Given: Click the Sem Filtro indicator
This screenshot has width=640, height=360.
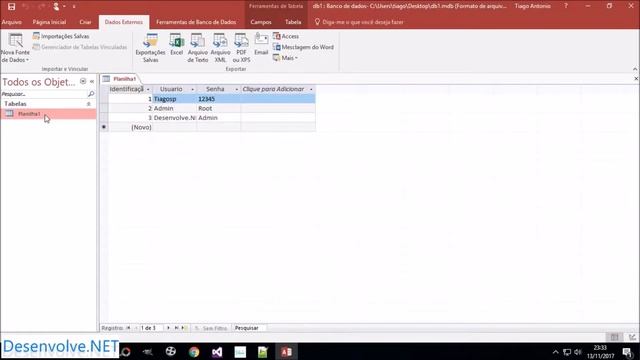Looking at the screenshot, I should [211, 328].
